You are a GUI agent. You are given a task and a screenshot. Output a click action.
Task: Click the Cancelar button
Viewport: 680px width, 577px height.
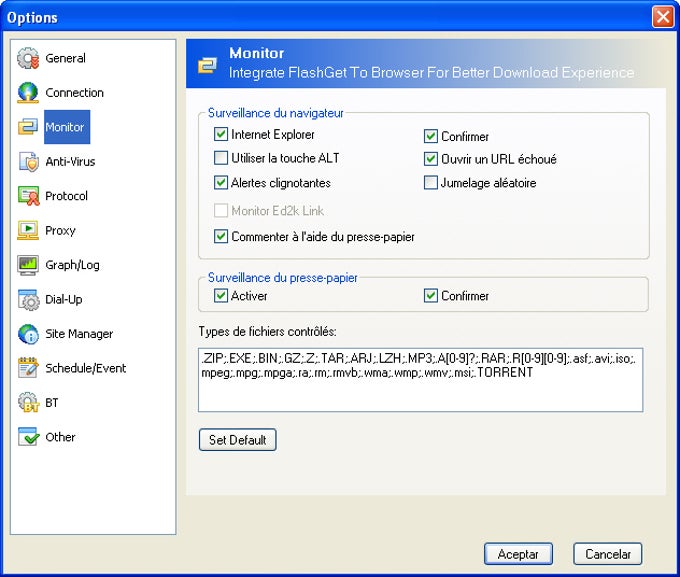point(608,554)
